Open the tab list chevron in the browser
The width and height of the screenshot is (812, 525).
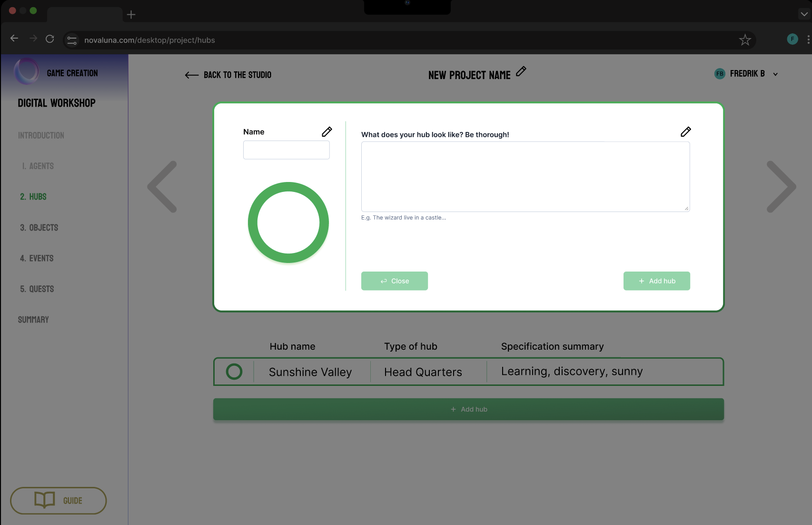coord(804,14)
